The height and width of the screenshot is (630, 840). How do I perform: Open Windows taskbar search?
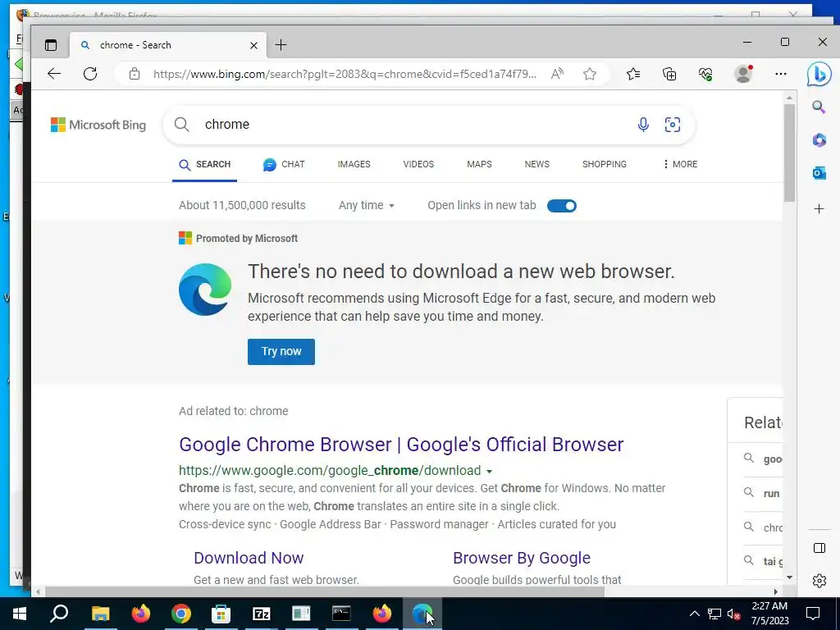point(59,614)
